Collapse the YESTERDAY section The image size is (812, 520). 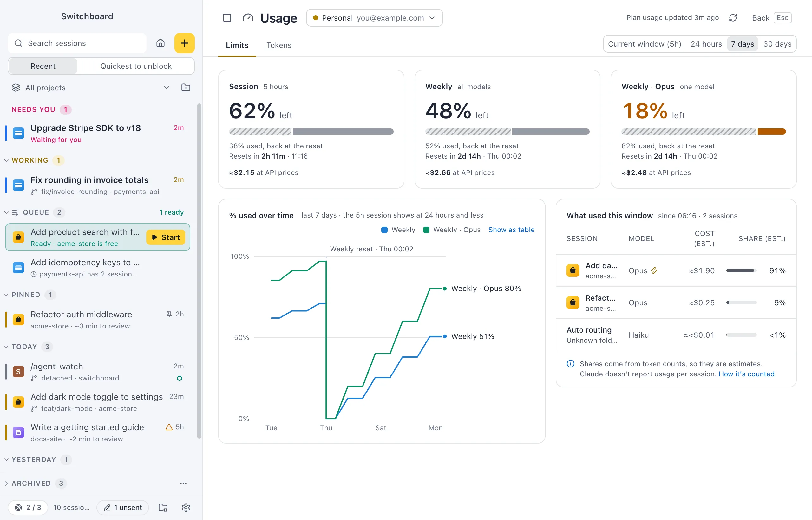(6, 459)
